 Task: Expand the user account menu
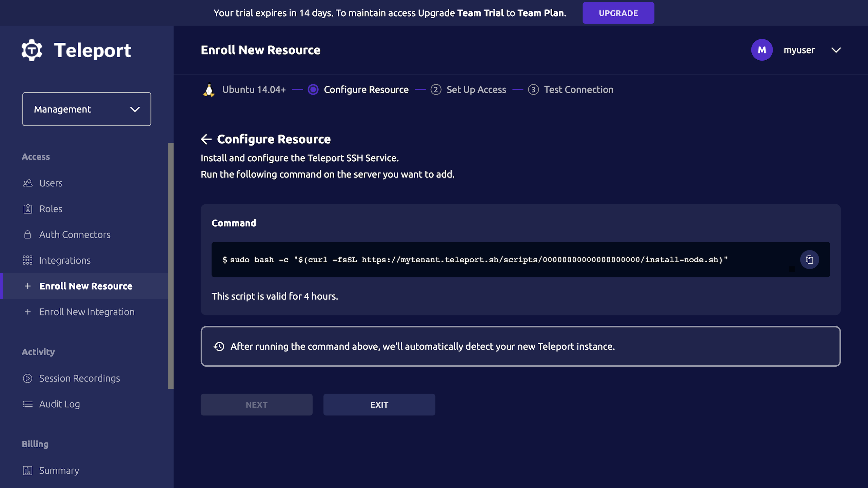836,49
